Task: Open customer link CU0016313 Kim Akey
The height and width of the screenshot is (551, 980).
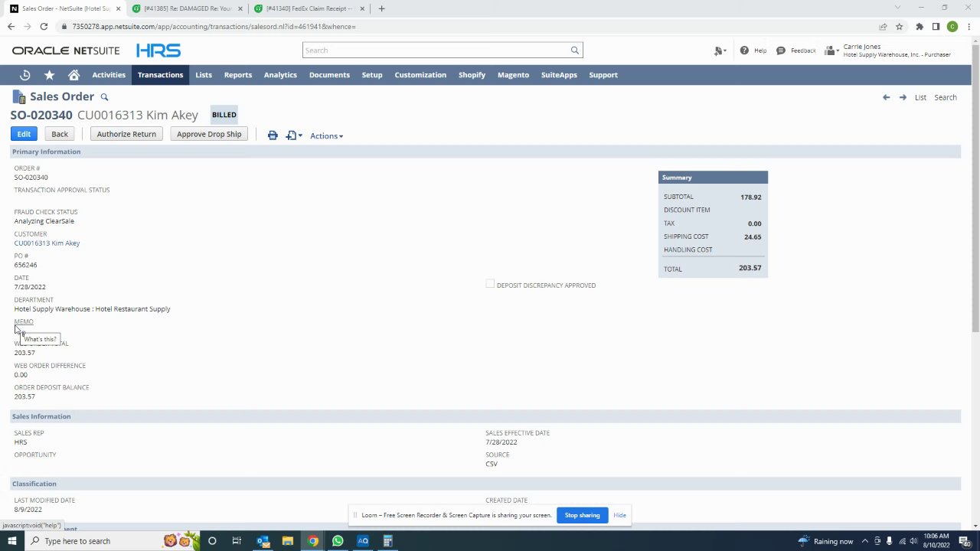Action: click(x=47, y=243)
